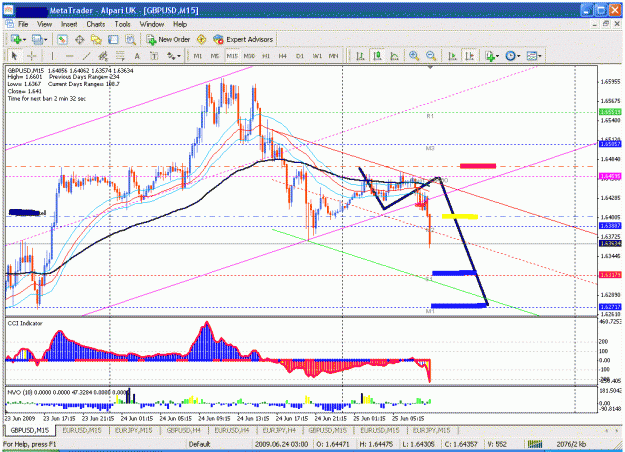Open the Charts menu
625x452 pixels.
point(96,24)
